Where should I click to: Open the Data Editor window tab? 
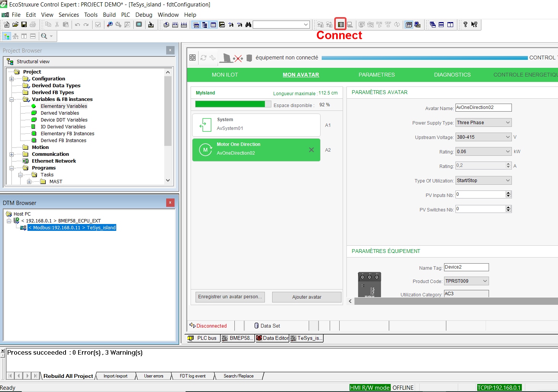coord(273,338)
